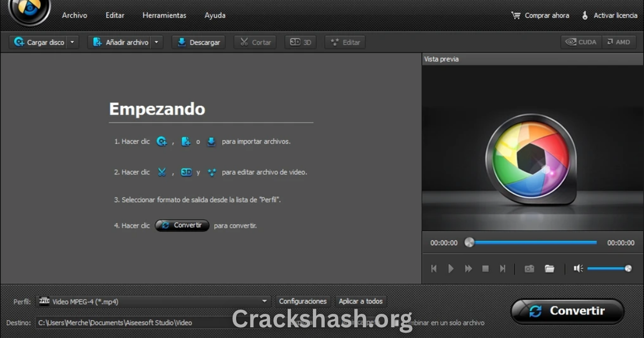Click 3D icon in step 2

point(186,172)
